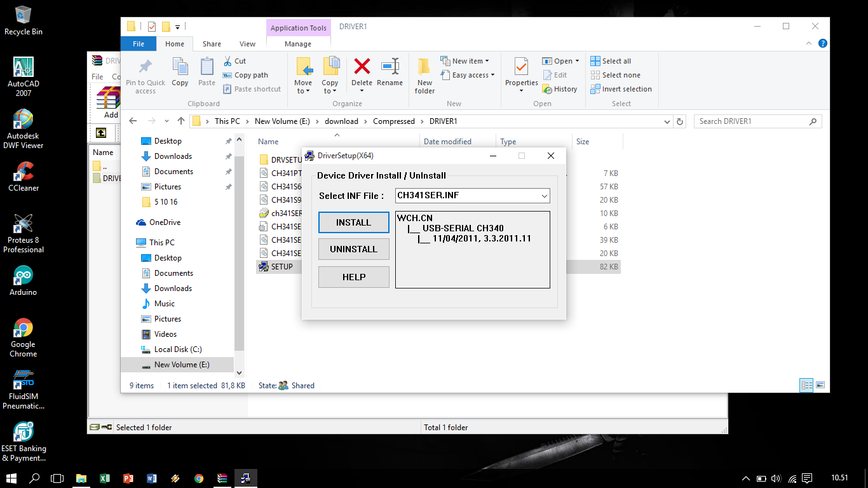868x488 pixels.
Task: Refresh the Explorer address bar
Action: tap(680, 121)
